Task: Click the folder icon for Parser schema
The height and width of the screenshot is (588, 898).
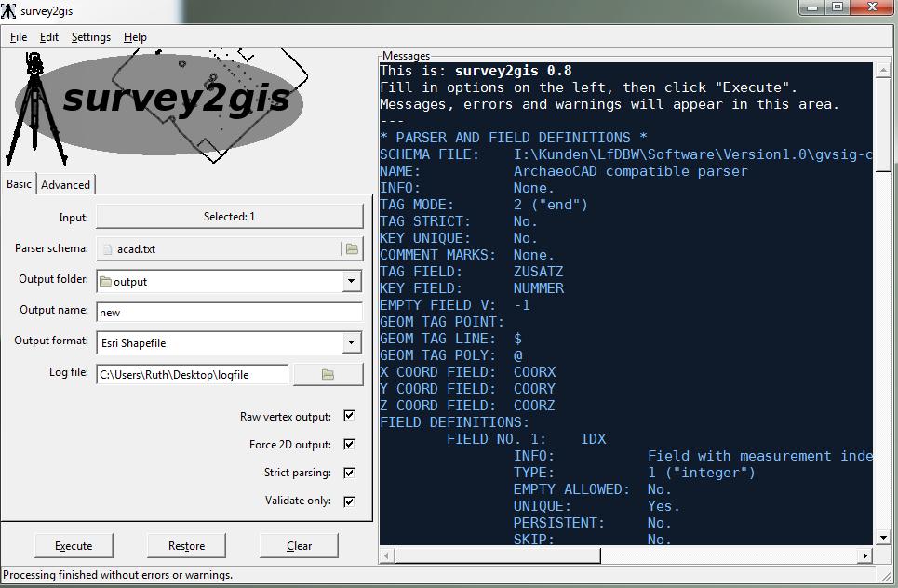Action: tap(352, 249)
